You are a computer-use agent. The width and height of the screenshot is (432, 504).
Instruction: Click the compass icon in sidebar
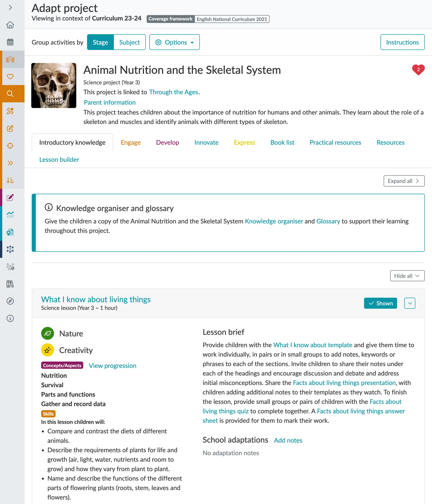pyautogui.click(x=10, y=301)
